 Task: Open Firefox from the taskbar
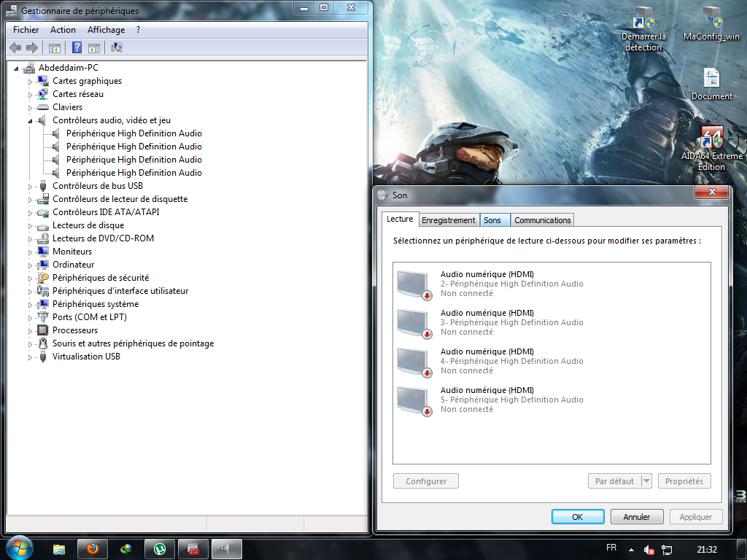pyautogui.click(x=93, y=549)
